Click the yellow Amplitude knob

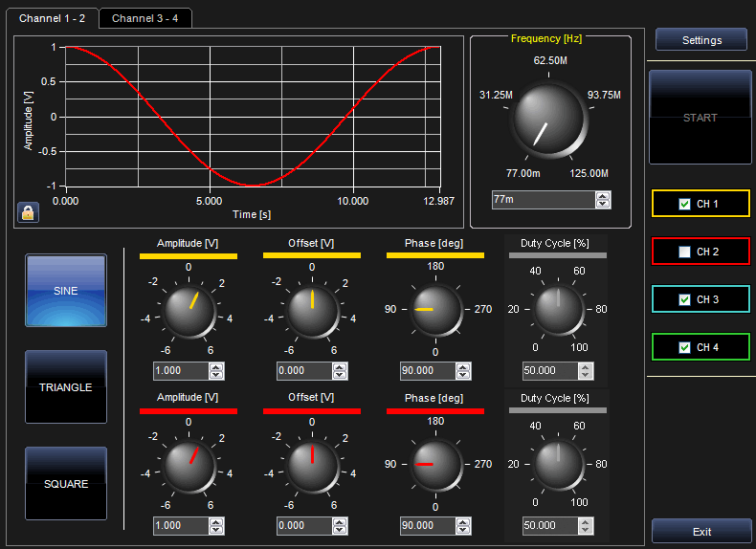click(189, 312)
